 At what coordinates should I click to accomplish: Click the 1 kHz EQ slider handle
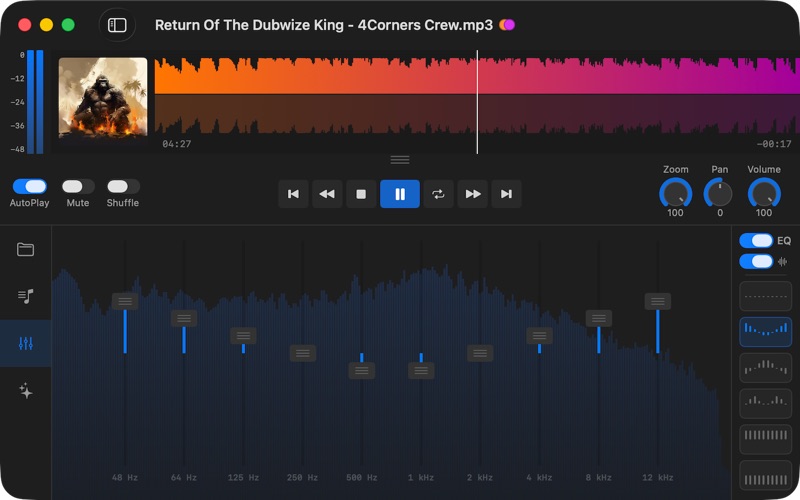tap(421, 370)
